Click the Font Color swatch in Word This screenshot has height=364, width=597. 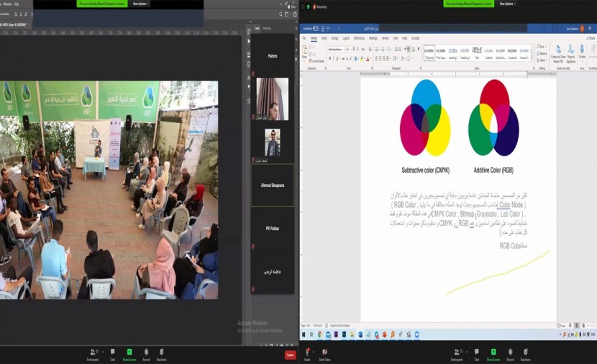[369, 58]
